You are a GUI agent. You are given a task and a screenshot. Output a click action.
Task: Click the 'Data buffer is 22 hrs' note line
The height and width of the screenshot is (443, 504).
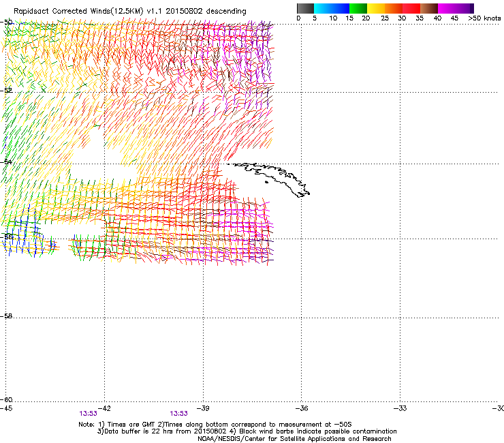[x=247, y=431]
